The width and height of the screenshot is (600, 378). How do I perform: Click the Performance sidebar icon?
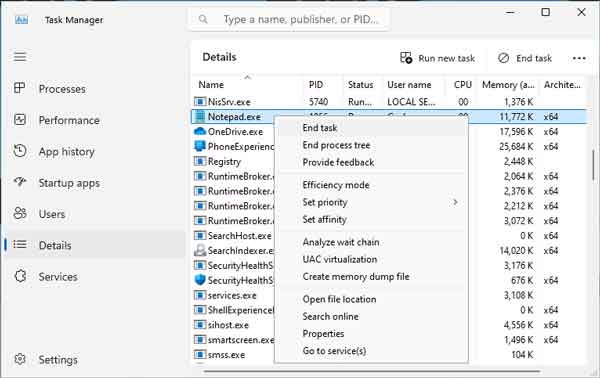(x=20, y=120)
